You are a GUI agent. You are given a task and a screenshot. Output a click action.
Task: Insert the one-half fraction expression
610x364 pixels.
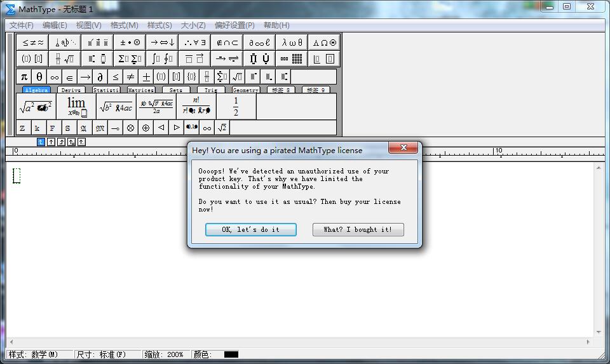236,107
